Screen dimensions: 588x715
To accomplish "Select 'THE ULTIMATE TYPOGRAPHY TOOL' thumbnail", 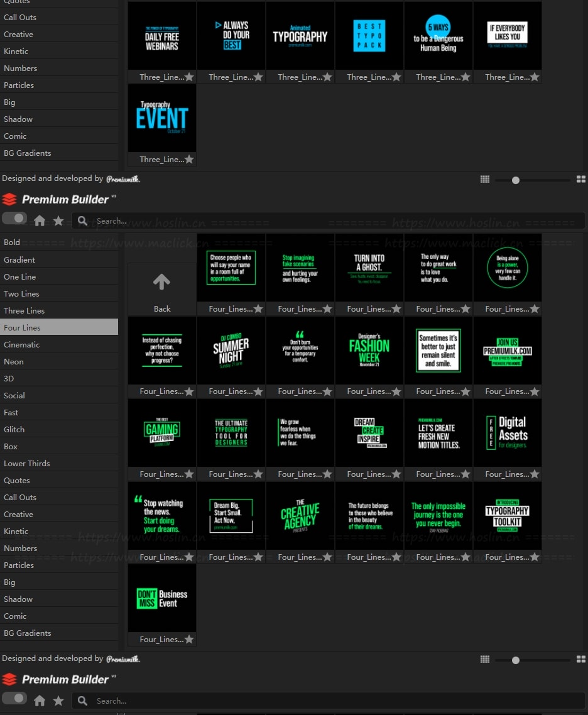I will coord(231,433).
